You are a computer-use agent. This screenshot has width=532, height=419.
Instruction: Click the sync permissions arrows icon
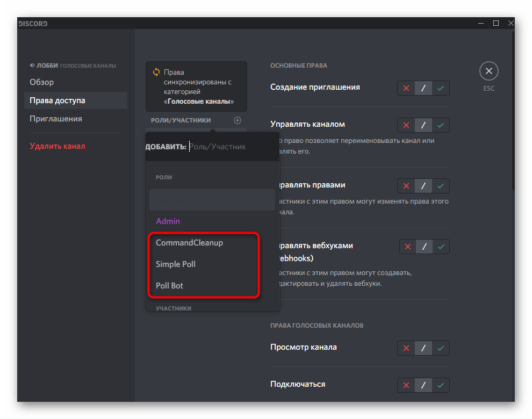pos(156,72)
